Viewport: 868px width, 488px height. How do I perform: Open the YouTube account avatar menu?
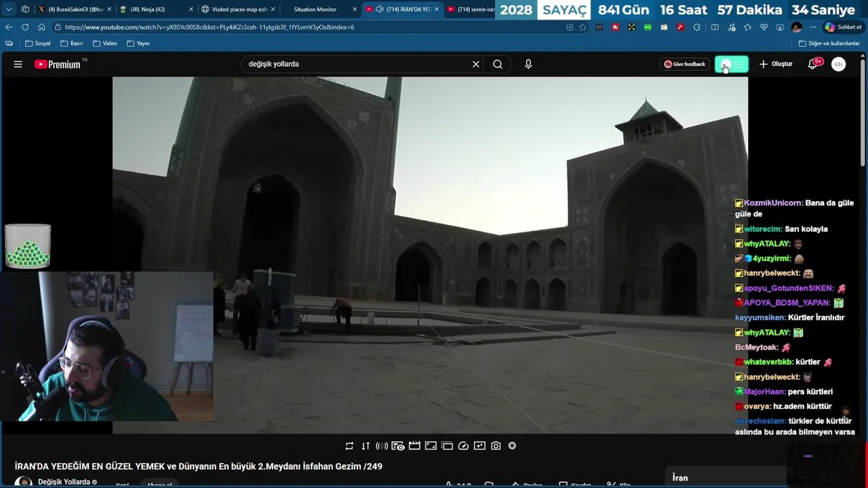coord(839,64)
